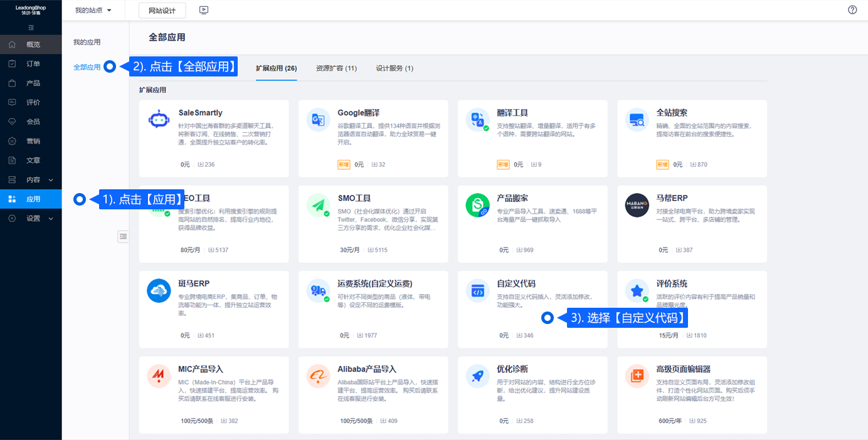This screenshot has width=868, height=440.
Task: Click the 80元/月 price text
Action: point(191,250)
